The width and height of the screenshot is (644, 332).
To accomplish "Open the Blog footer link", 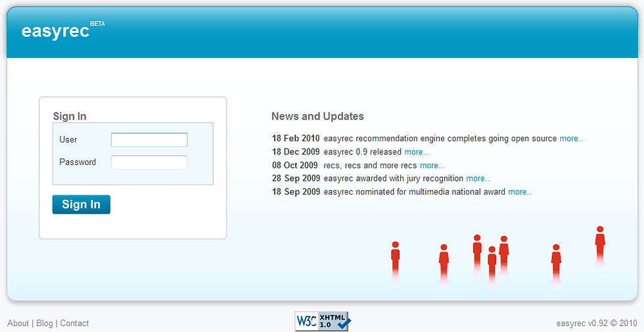I will click(45, 323).
